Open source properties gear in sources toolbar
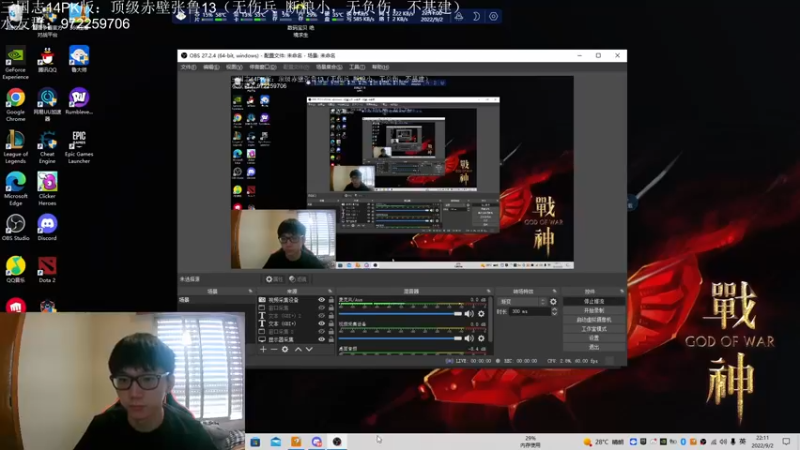This screenshot has width=800, height=450. point(285,349)
